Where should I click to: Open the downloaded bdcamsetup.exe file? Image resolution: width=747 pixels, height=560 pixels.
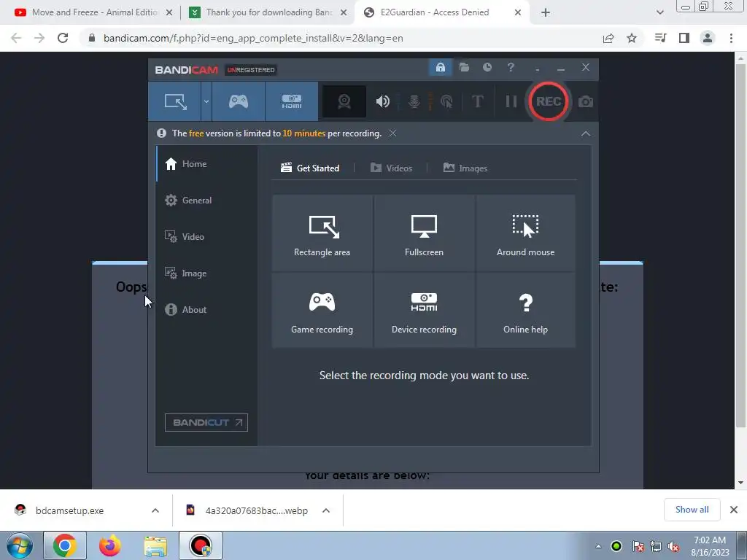pos(69,510)
